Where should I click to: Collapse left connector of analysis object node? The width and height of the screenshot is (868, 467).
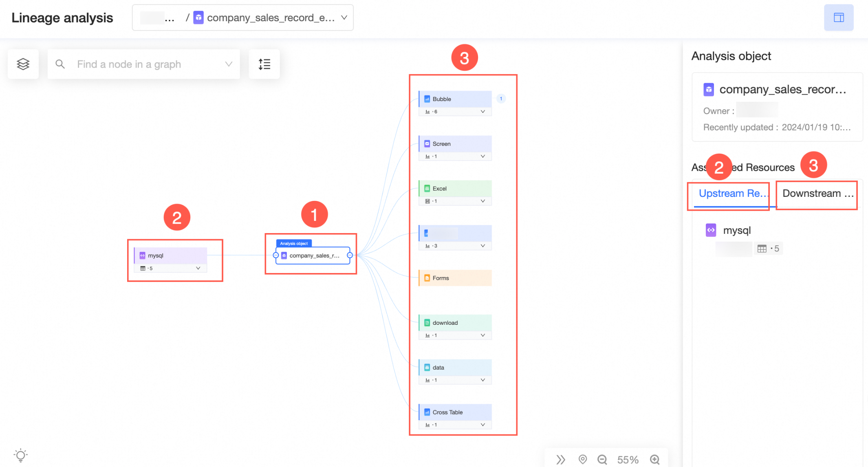coord(276,256)
